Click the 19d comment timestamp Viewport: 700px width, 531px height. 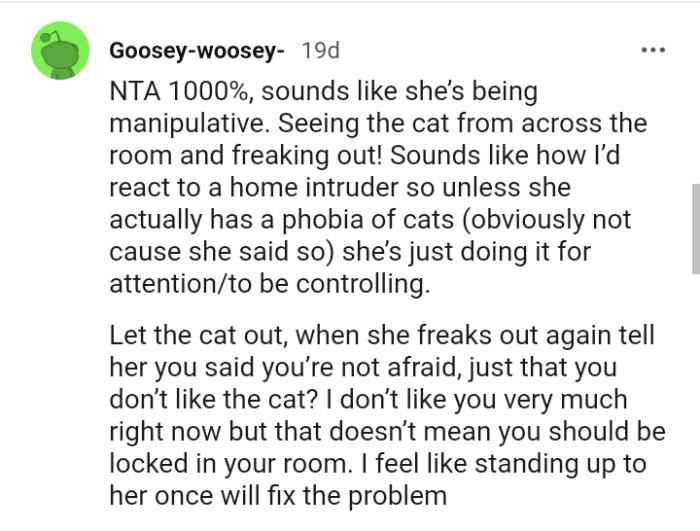(320, 49)
